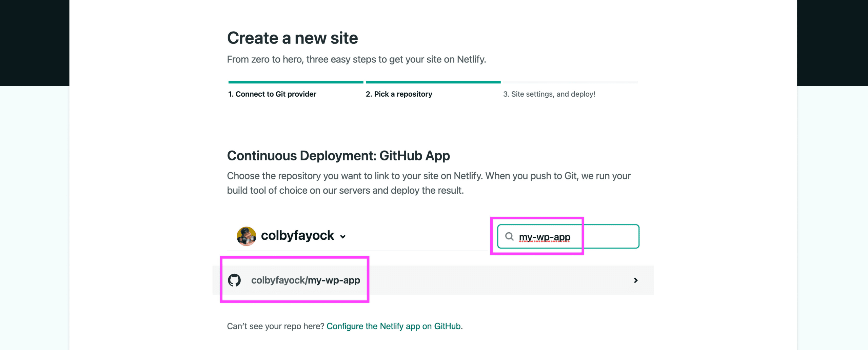Click the chevron arrow on the repository row
The height and width of the screenshot is (350, 868).
[636, 280]
